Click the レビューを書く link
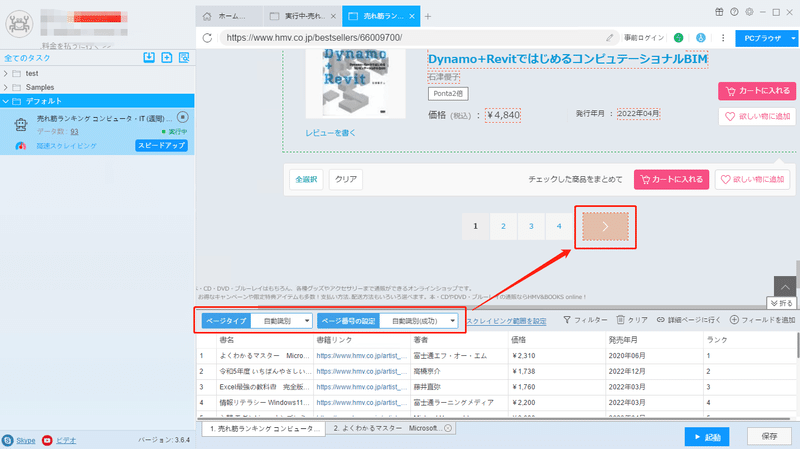The image size is (800, 449). pos(330,133)
